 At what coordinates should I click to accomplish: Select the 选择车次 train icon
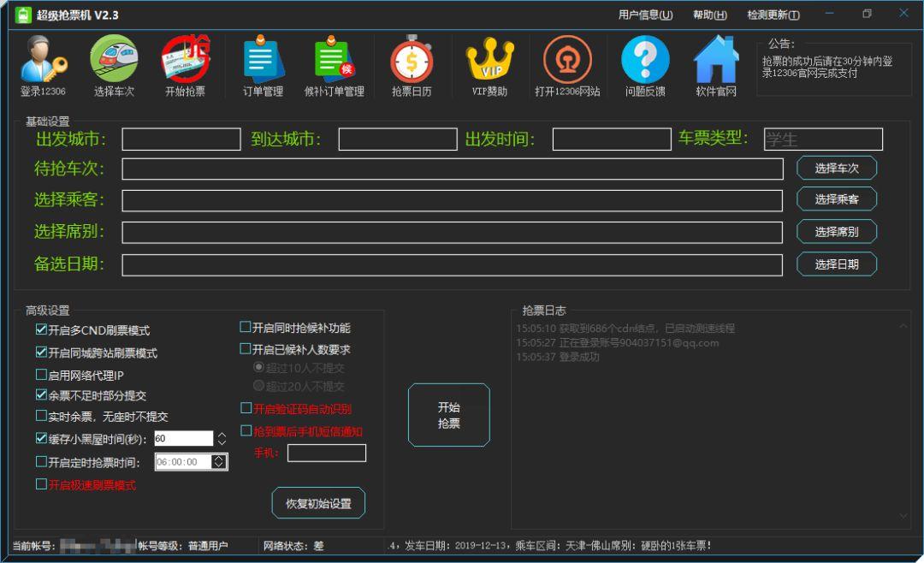[x=115, y=60]
